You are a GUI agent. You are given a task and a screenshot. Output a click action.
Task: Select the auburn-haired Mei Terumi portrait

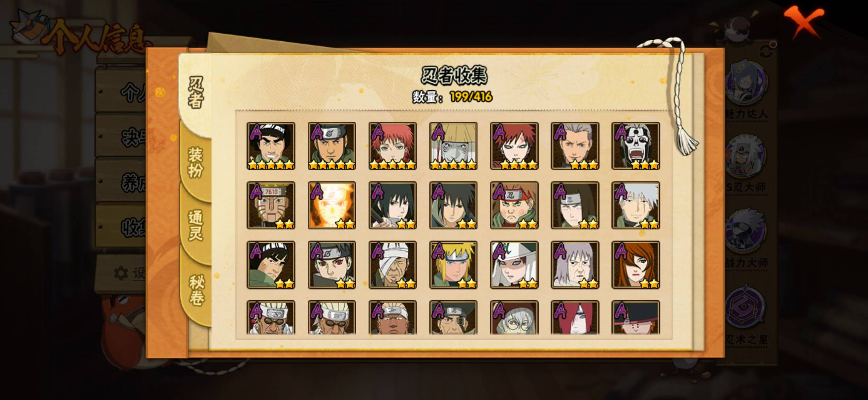(x=635, y=265)
